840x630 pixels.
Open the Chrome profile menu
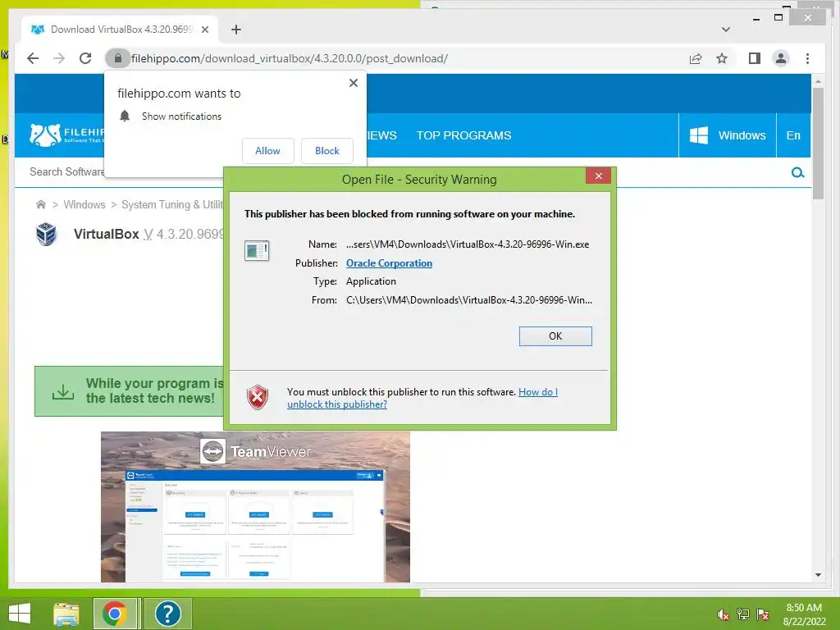click(x=781, y=58)
